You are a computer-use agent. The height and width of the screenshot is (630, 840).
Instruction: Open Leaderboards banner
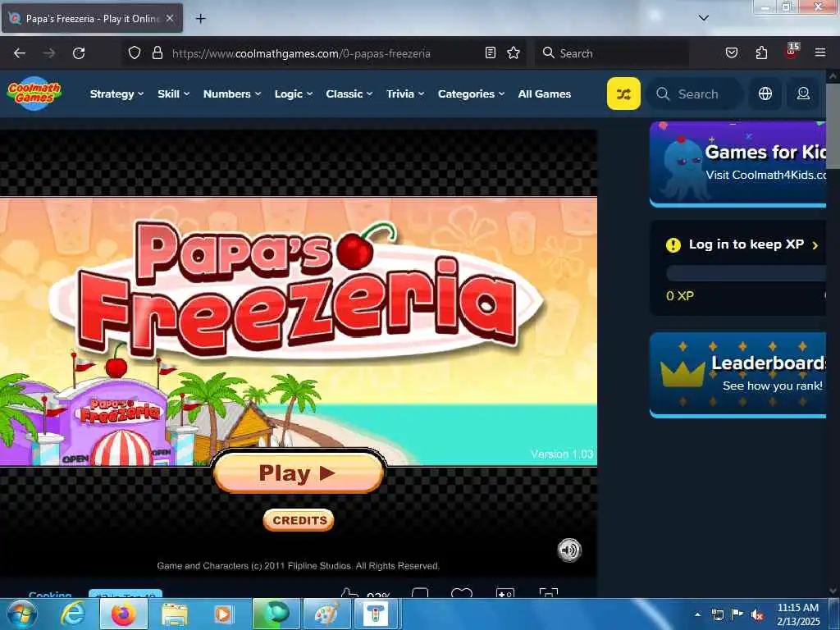738,374
